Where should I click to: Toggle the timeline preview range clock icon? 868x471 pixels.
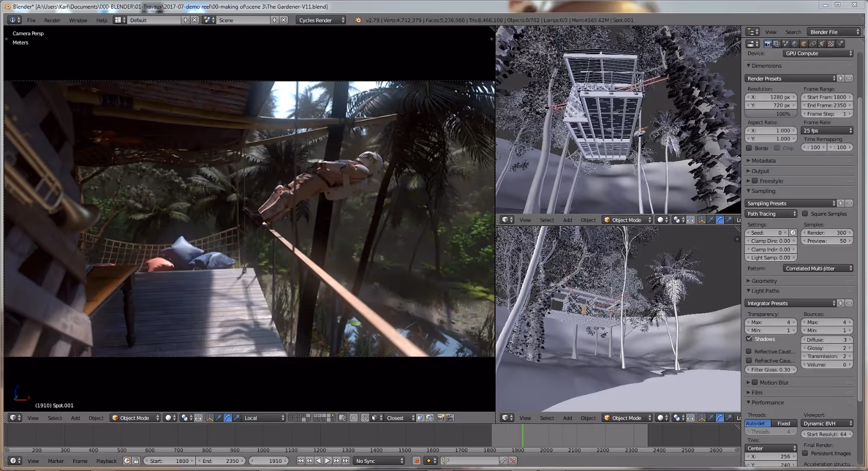coord(127,461)
